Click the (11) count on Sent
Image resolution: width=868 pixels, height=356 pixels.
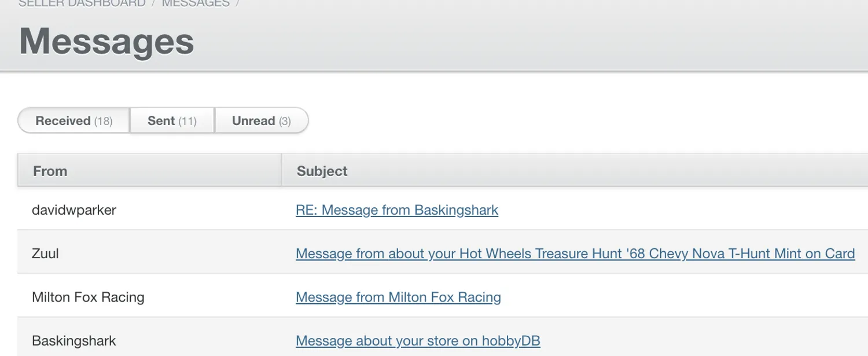point(187,122)
